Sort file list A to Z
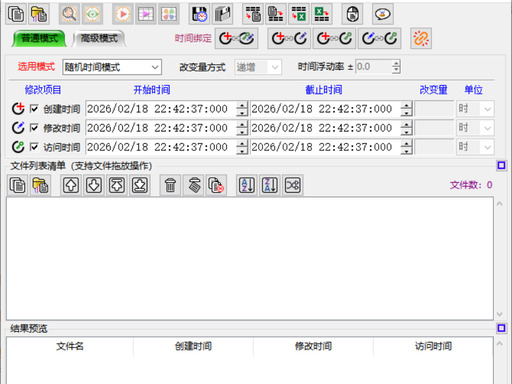The image size is (512, 384). point(247,185)
